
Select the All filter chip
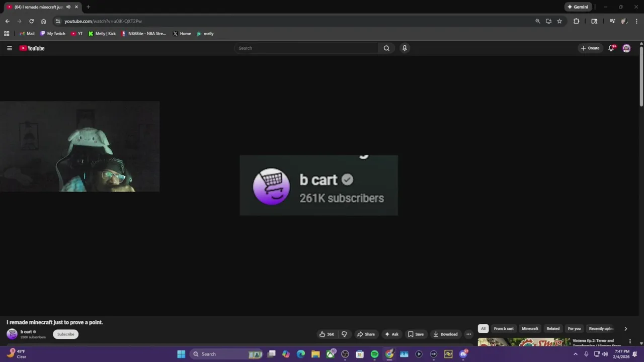click(483, 328)
